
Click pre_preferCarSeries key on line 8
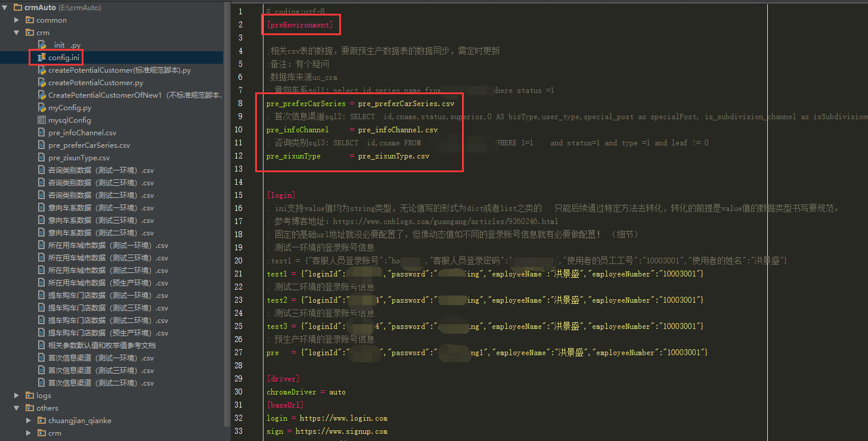pyautogui.click(x=306, y=104)
